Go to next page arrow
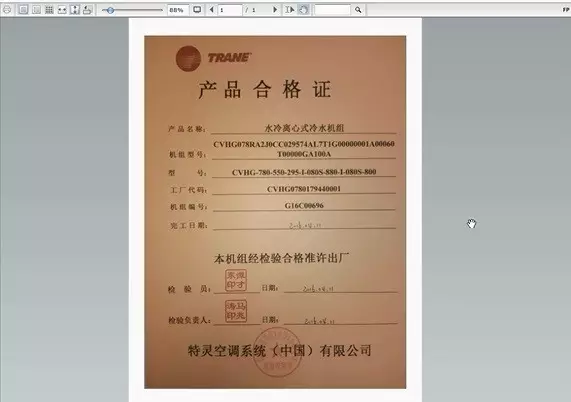The width and height of the screenshot is (571, 402). coord(275,10)
